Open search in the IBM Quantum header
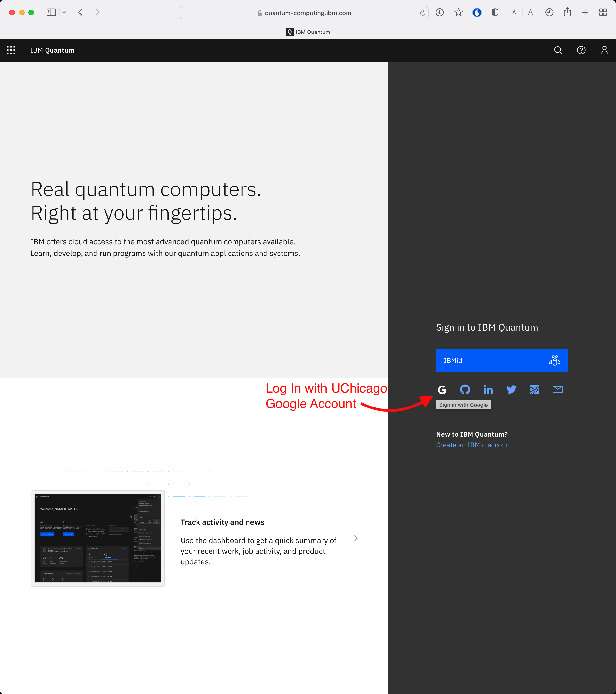This screenshot has height=694, width=616. [558, 50]
